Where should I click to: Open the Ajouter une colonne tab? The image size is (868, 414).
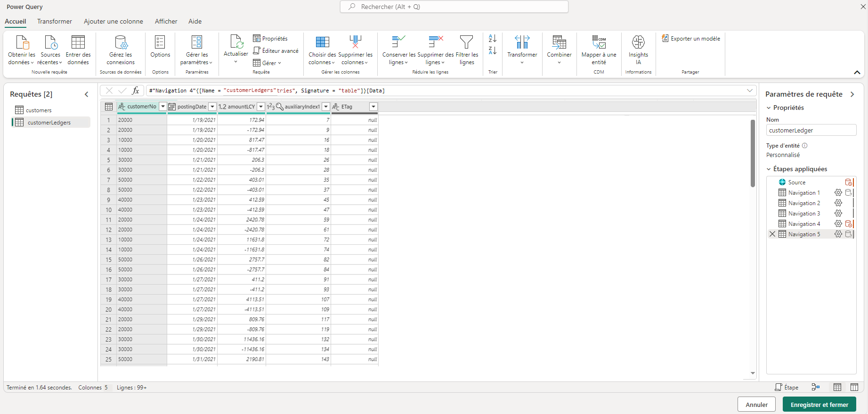coord(114,21)
